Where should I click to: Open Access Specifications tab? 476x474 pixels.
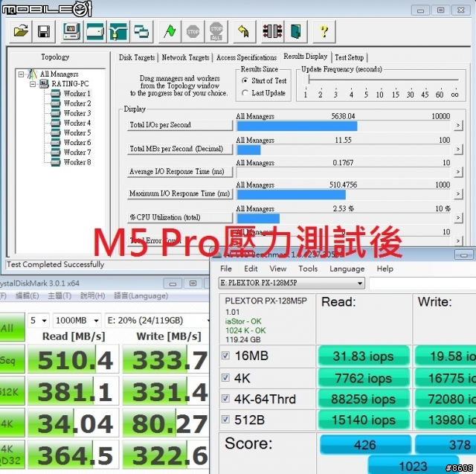tap(246, 57)
